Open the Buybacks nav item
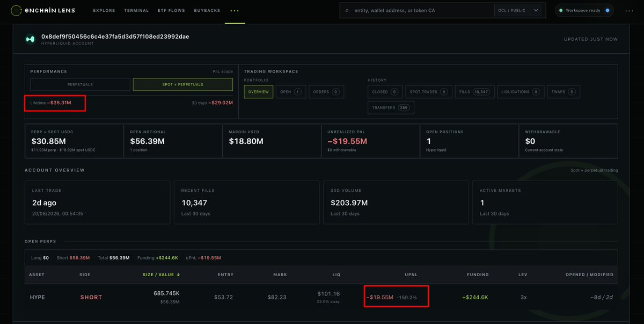 point(207,11)
